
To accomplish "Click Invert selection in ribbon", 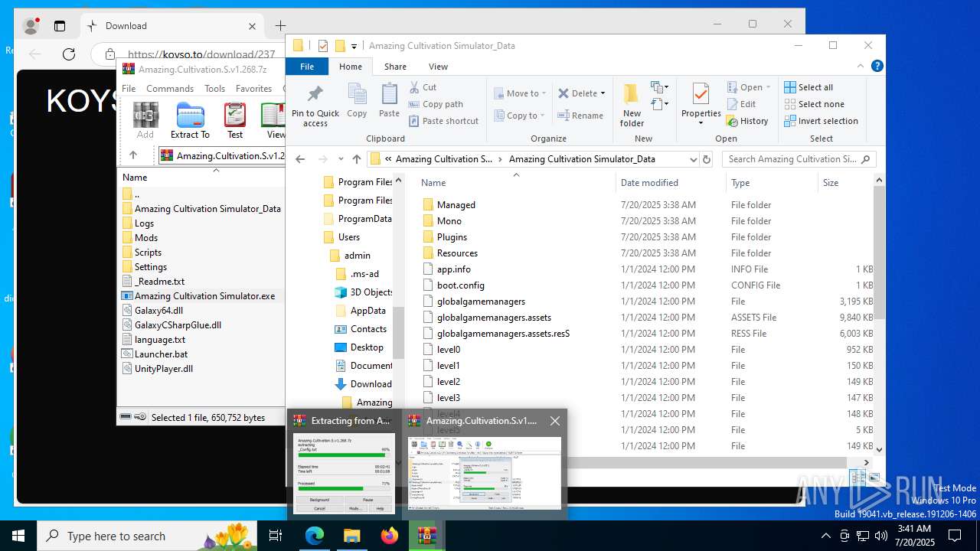I will pyautogui.click(x=821, y=121).
